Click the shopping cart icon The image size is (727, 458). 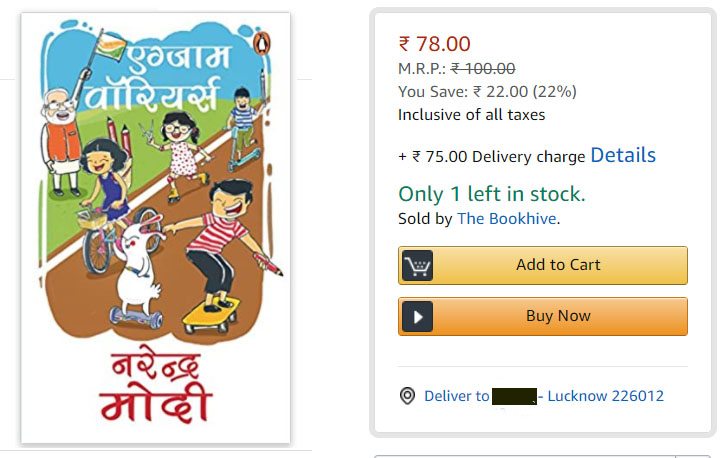(x=417, y=266)
